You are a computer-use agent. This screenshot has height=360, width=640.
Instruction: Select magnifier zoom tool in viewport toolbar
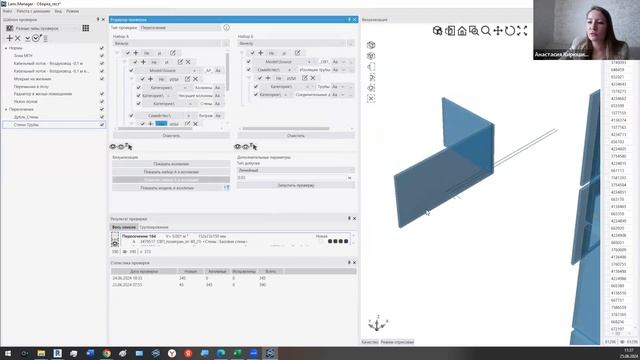(486, 31)
